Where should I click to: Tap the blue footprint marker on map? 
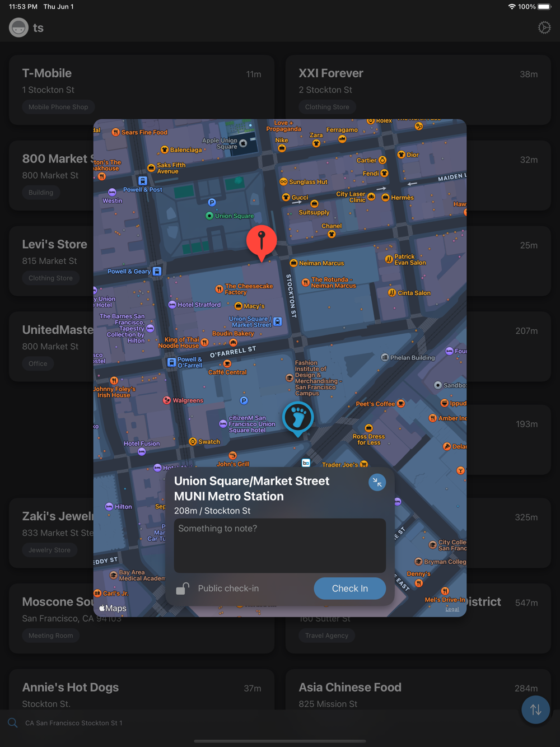[x=298, y=419]
